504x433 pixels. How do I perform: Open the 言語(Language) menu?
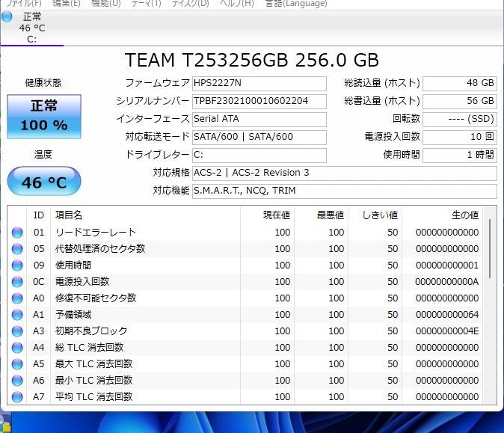coord(296,4)
